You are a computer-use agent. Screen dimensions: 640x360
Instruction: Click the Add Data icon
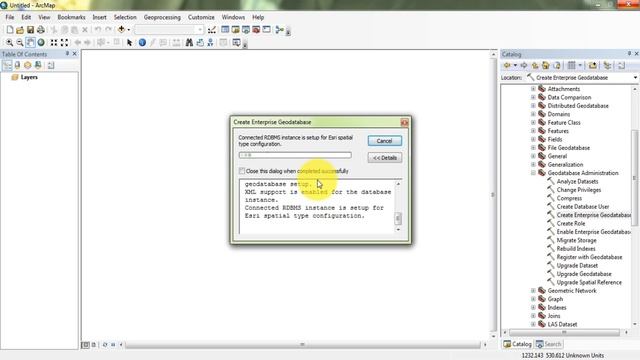pyautogui.click(x=121, y=30)
